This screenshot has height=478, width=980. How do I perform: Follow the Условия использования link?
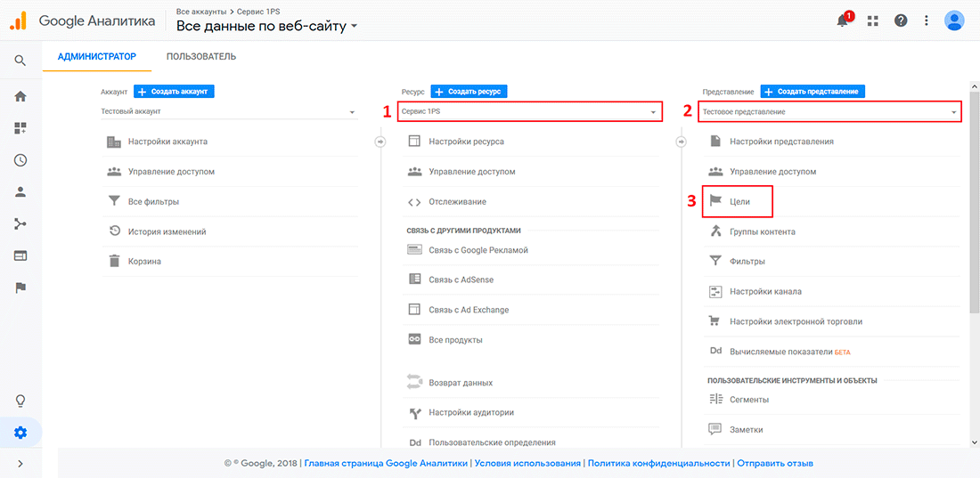point(528,464)
